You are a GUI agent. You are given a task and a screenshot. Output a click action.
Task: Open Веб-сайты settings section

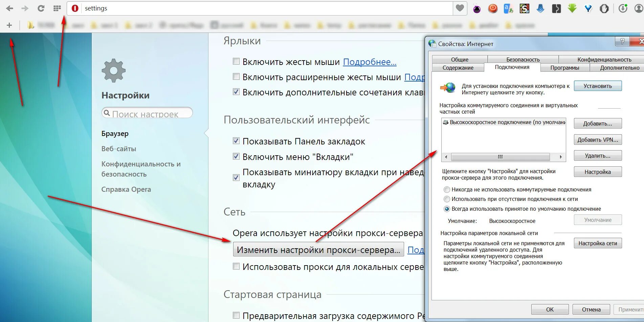pyautogui.click(x=119, y=149)
